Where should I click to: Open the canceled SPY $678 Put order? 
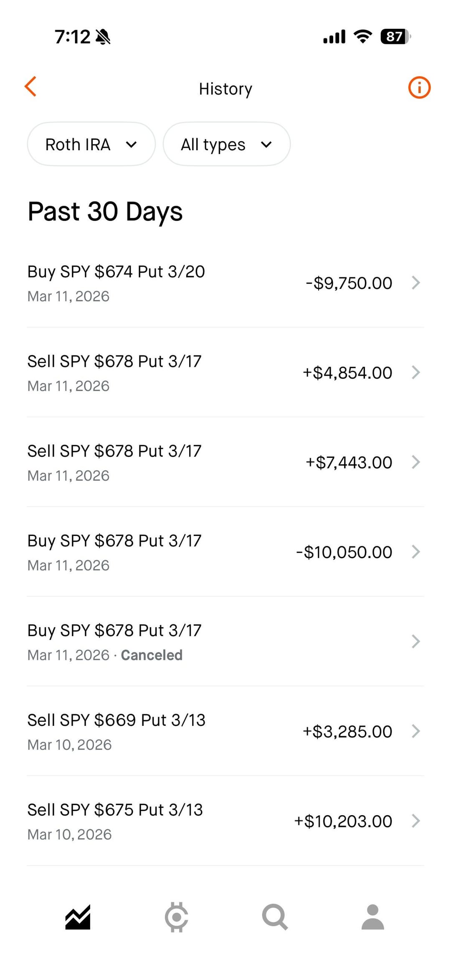click(x=114, y=642)
